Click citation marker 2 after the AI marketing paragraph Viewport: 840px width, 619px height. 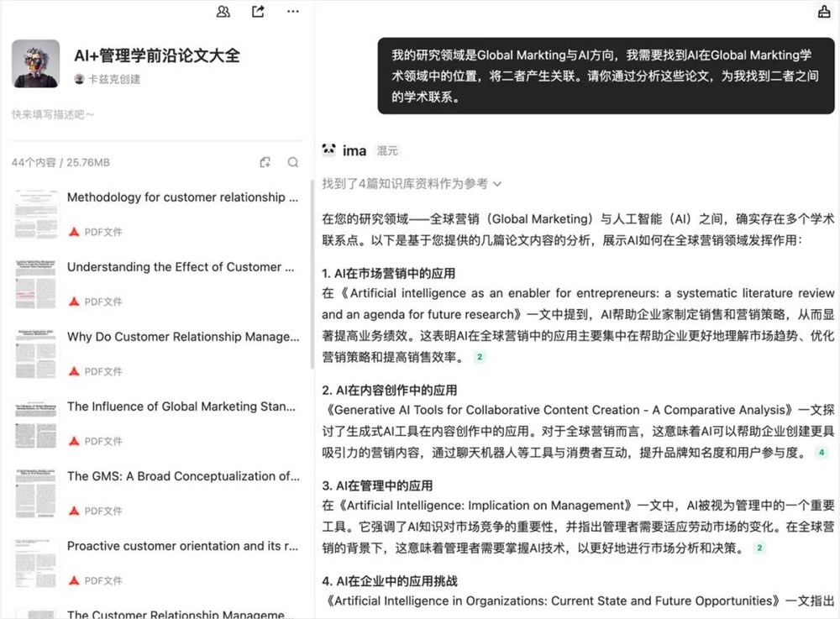479,357
